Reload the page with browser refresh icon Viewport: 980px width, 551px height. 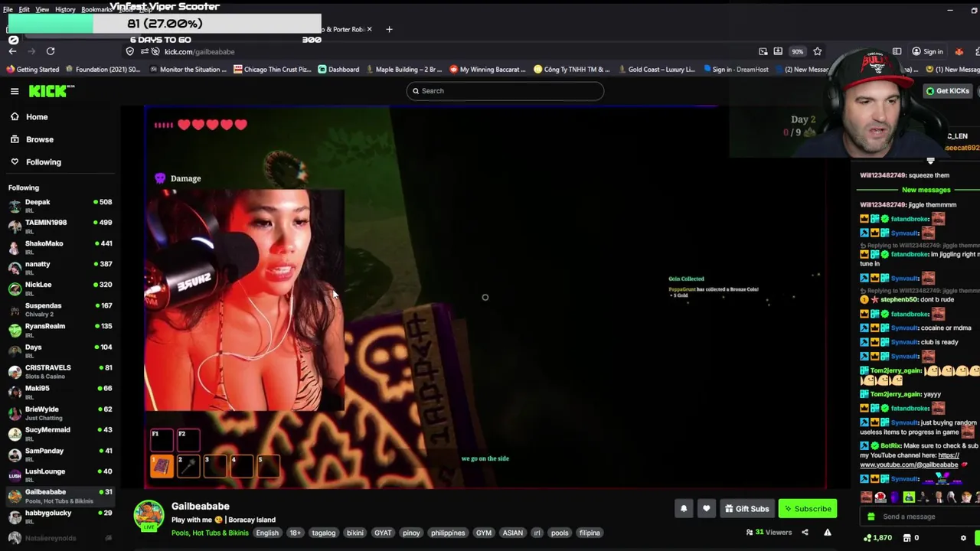pos(51,51)
